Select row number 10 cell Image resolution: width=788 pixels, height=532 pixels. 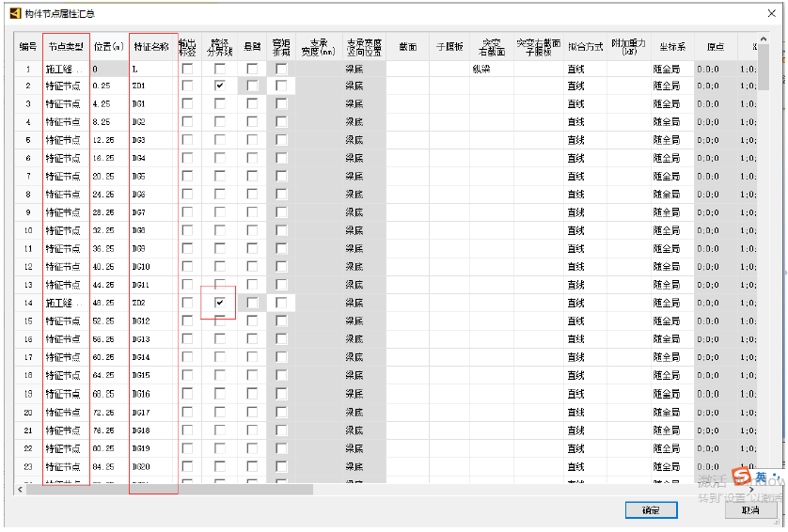[x=28, y=230]
